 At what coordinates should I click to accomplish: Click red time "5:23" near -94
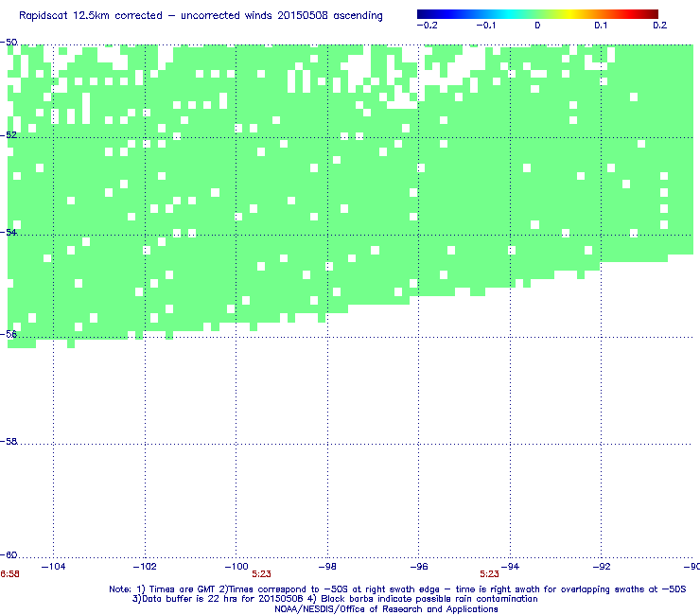coord(489,574)
